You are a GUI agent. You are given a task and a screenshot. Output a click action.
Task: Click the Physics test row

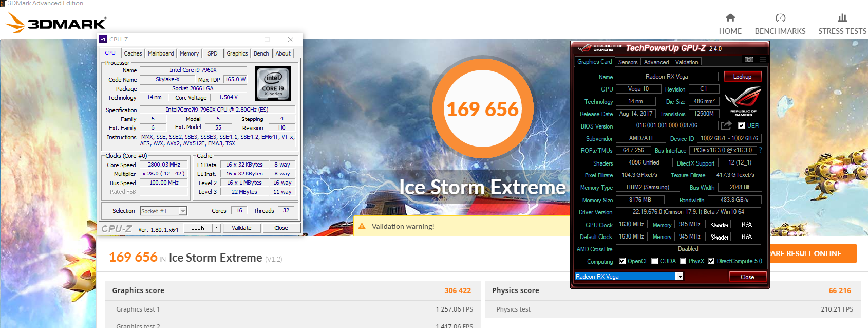tap(673, 309)
